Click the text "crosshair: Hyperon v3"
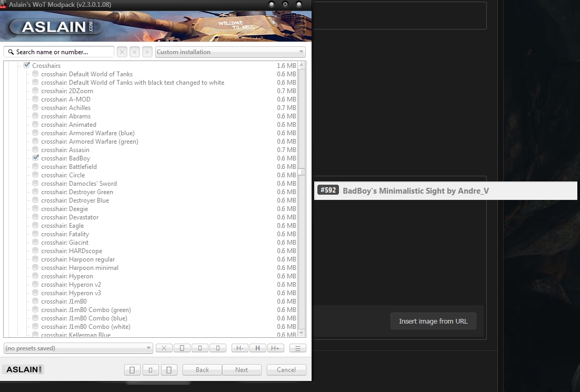 click(x=71, y=293)
